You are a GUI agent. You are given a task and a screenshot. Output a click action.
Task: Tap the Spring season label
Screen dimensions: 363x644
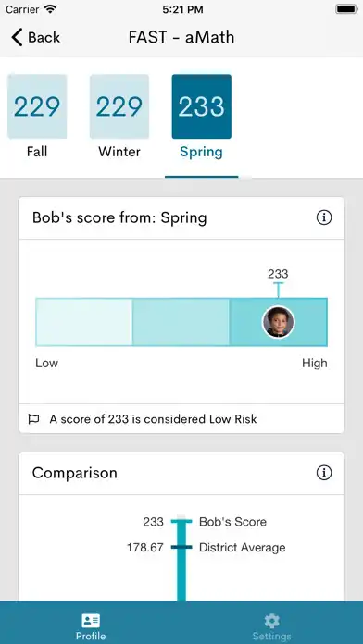coord(202,153)
